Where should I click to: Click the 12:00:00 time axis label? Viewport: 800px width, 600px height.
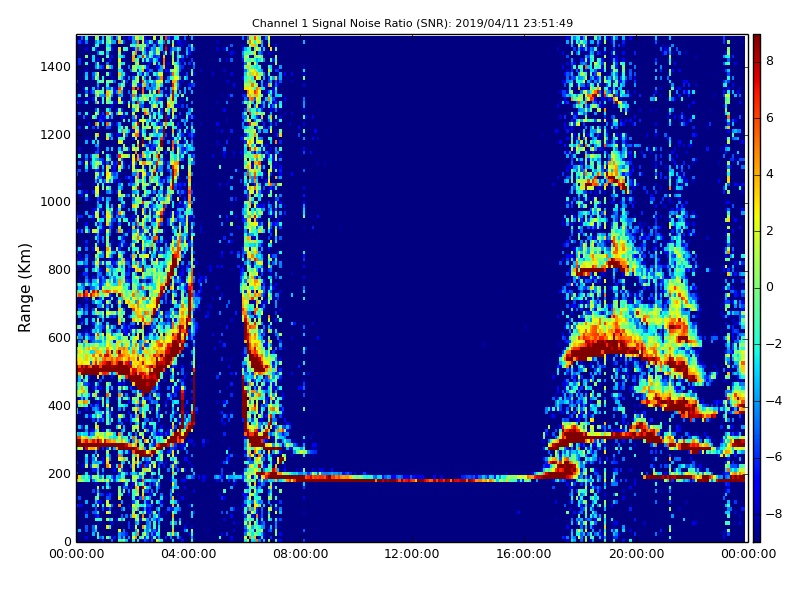point(412,554)
